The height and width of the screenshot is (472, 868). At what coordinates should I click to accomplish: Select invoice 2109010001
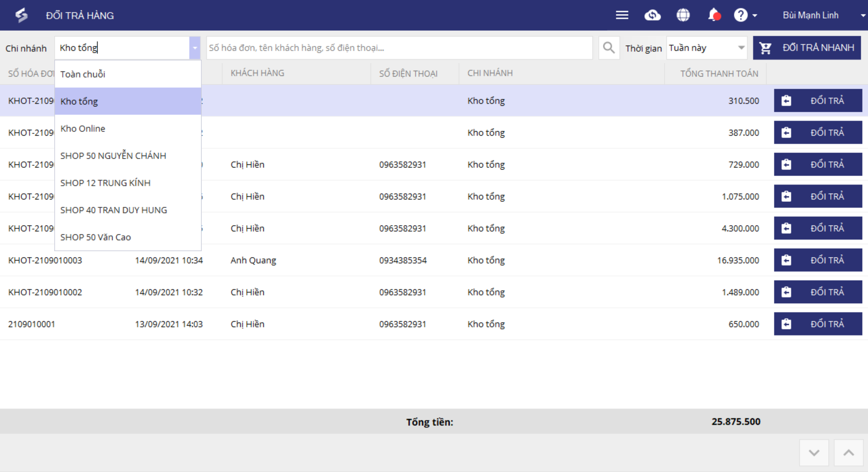click(32, 324)
